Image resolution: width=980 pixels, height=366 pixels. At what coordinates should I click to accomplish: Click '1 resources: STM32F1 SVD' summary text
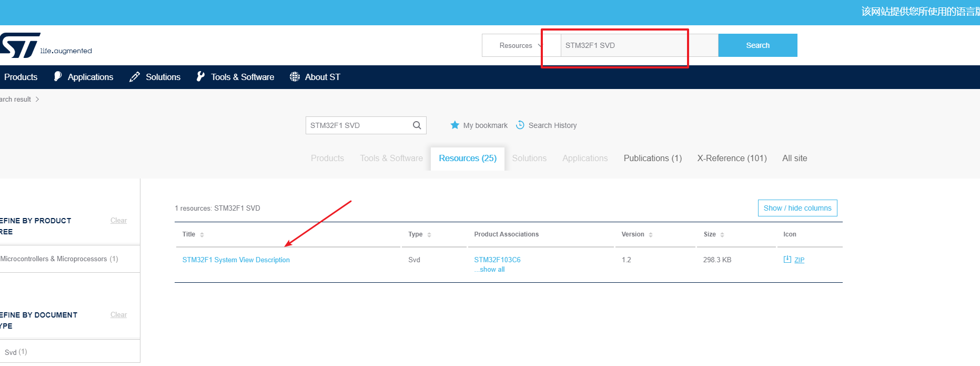[217, 208]
